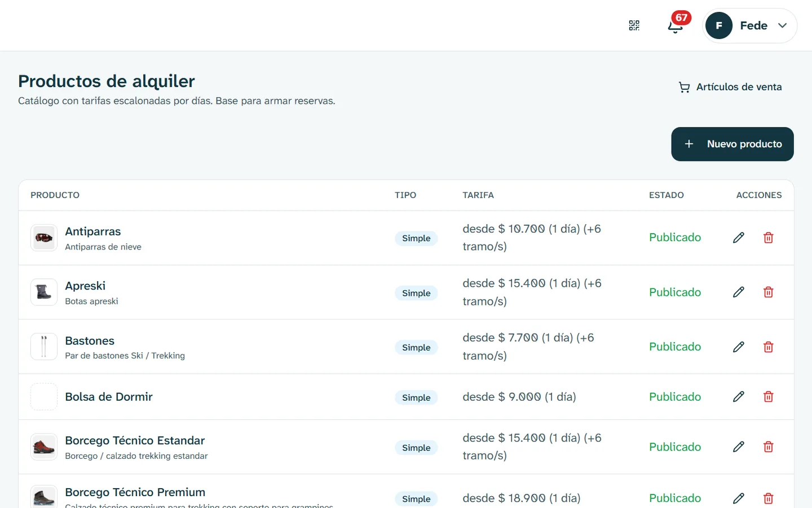812x508 pixels.
Task: Click the TIPO column header
Action: tap(405, 195)
